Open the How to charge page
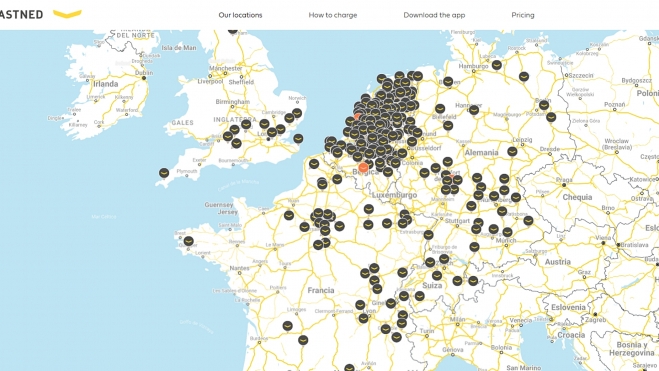659x371 pixels. pyautogui.click(x=332, y=15)
